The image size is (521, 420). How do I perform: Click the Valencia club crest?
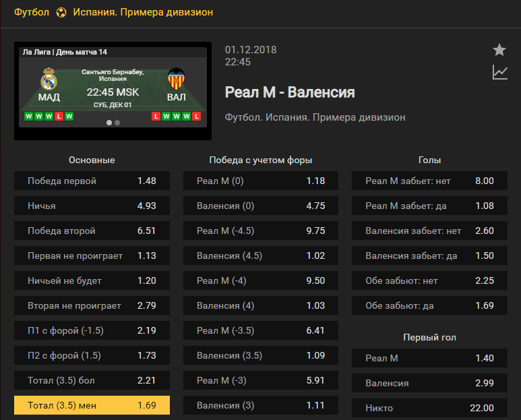176,79
